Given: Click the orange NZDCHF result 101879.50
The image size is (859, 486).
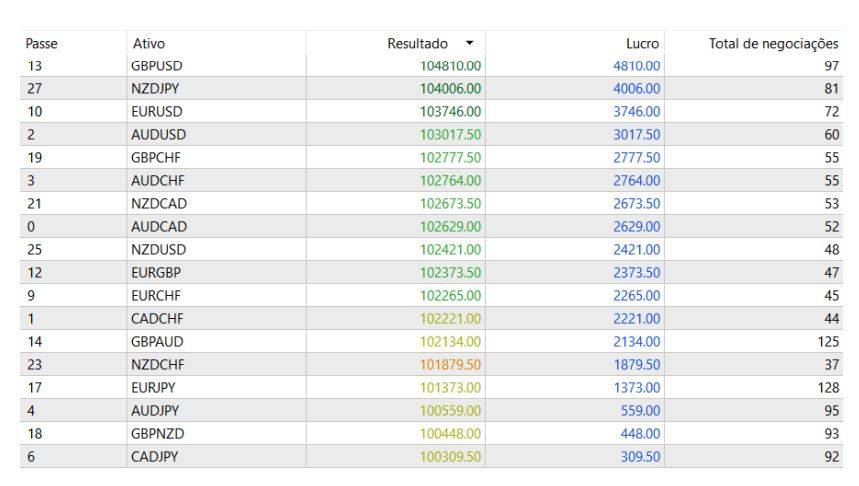Looking at the screenshot, I should (450, 364).
